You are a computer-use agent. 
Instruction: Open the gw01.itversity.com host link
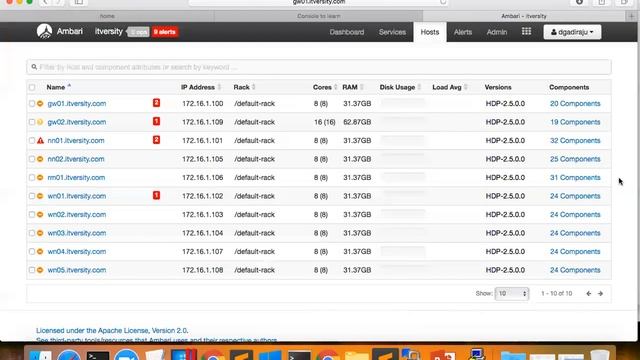(77, 104)
